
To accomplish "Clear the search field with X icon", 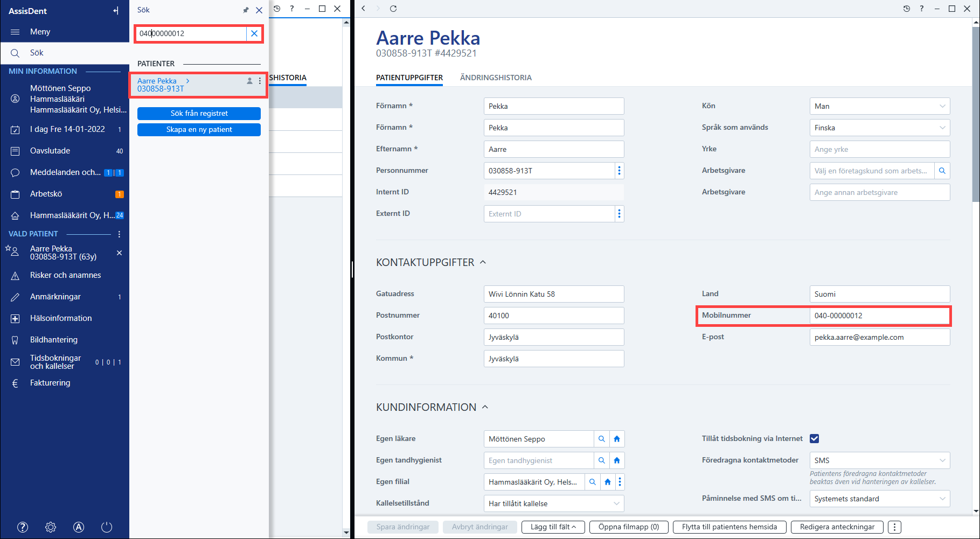I will point(254,33).
